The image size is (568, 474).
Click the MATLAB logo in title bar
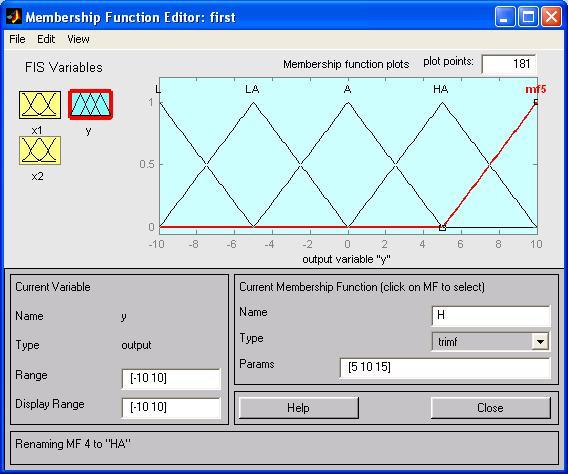tap(14, 17)
